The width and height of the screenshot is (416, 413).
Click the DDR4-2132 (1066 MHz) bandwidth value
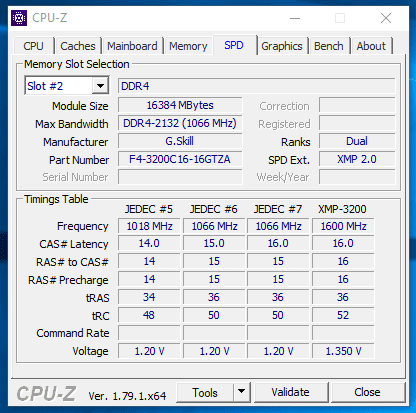point(180,123)
